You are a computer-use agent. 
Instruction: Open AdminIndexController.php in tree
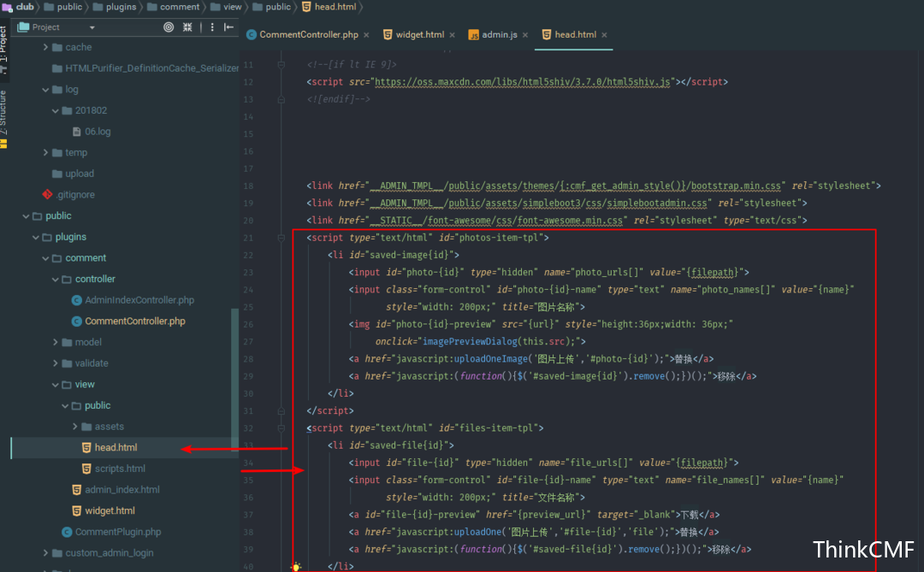coord(133,300)
